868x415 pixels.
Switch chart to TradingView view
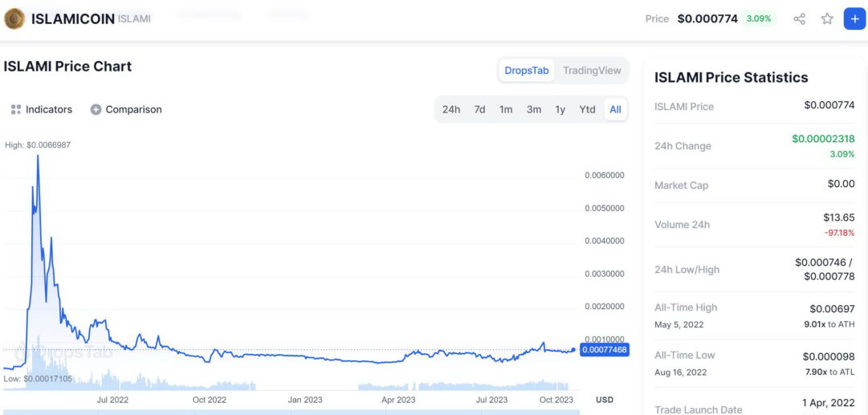pyautogui.click(x=592, y=71)
